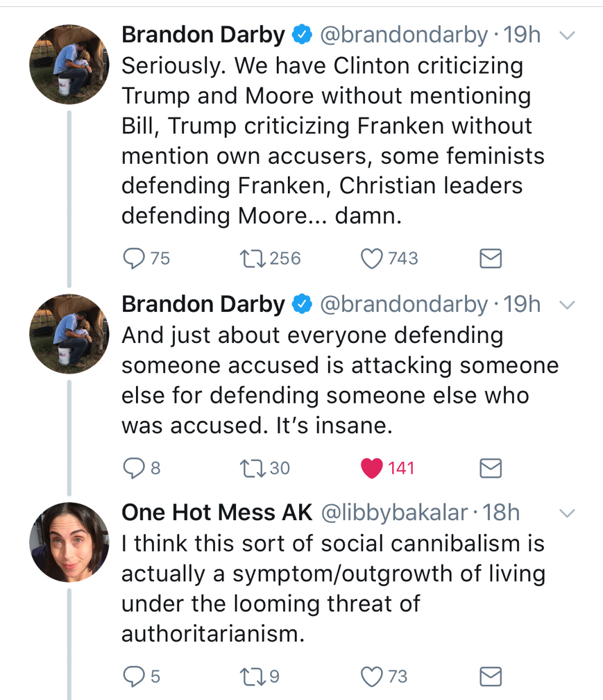
Task: Visit the @libbybakalar handle
Action: click(393, 512)
